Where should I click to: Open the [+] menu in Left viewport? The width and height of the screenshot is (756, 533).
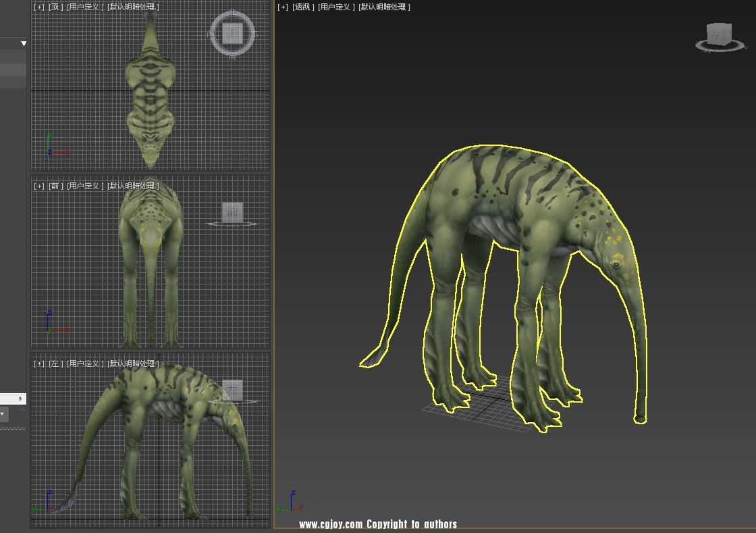click(x=39, y=363)
